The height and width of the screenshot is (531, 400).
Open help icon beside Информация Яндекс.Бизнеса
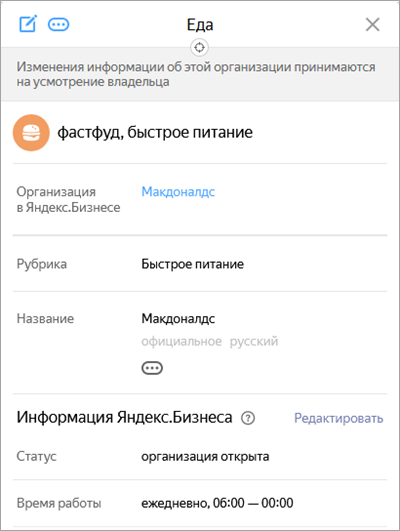coord(248,418)
